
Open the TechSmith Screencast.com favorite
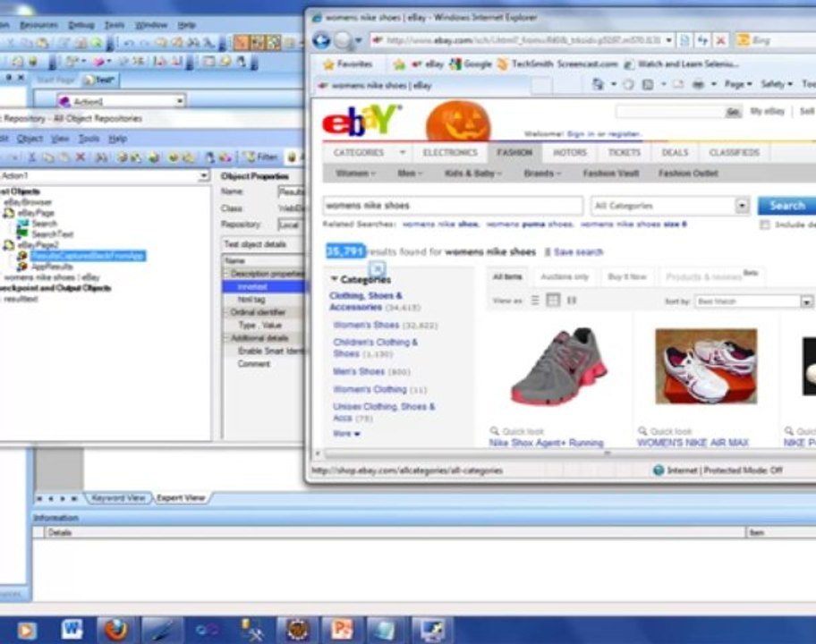(x=557, y=64)
